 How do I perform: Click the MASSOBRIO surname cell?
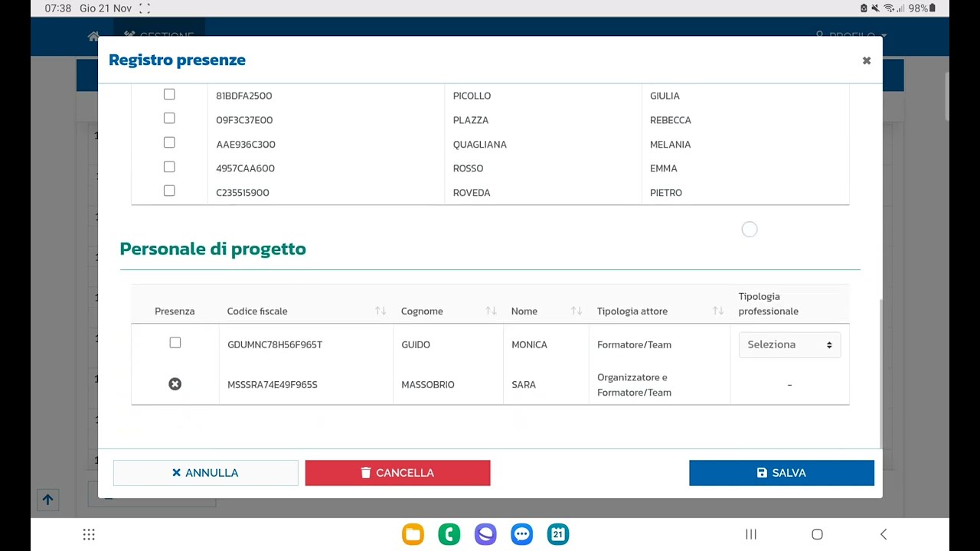coord(428,384)
